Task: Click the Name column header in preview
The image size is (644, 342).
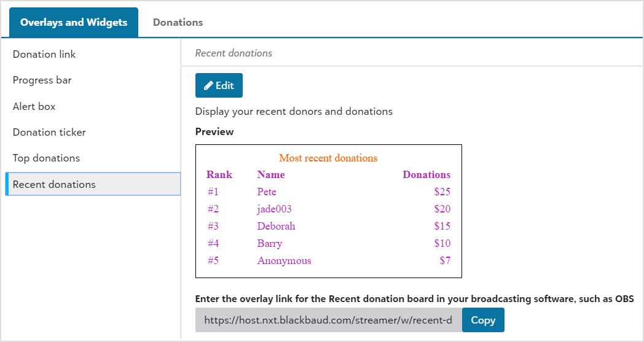Action: coord(271,174)
